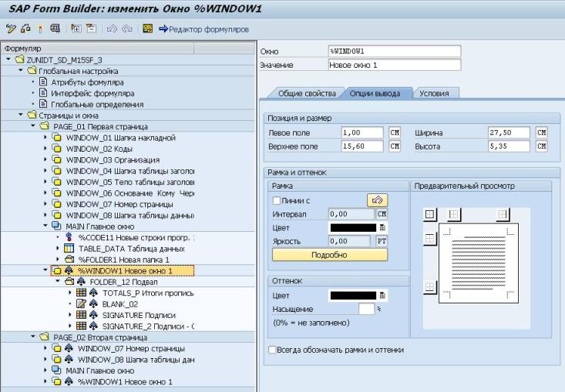
Task: Open the Form Painter green toolbar icon
Action: [x=148, y=28]
